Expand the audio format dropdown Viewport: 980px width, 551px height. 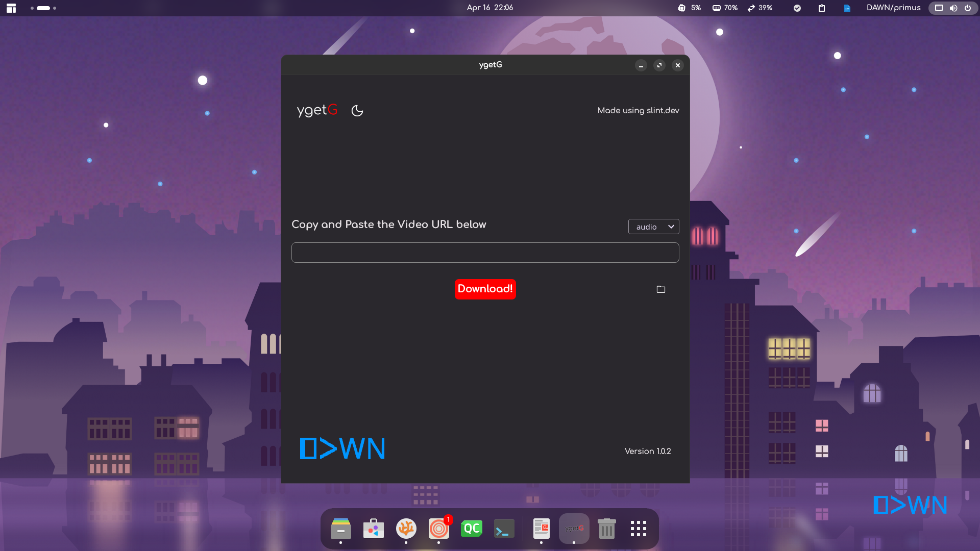pyautogui.click(x=653, y=227)
